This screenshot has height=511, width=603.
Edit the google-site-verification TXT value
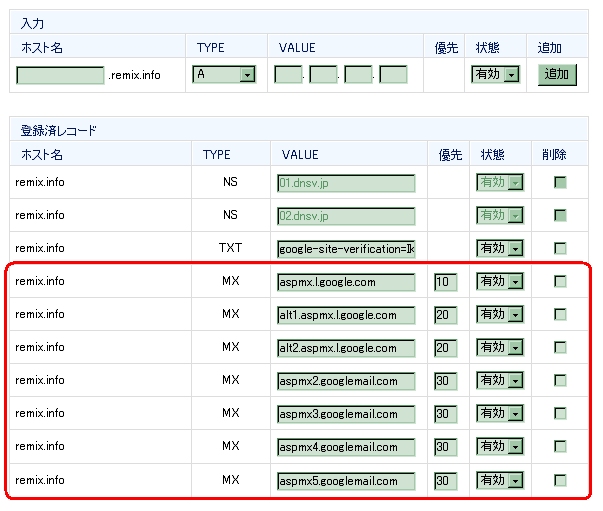click(x=346, y=249)
